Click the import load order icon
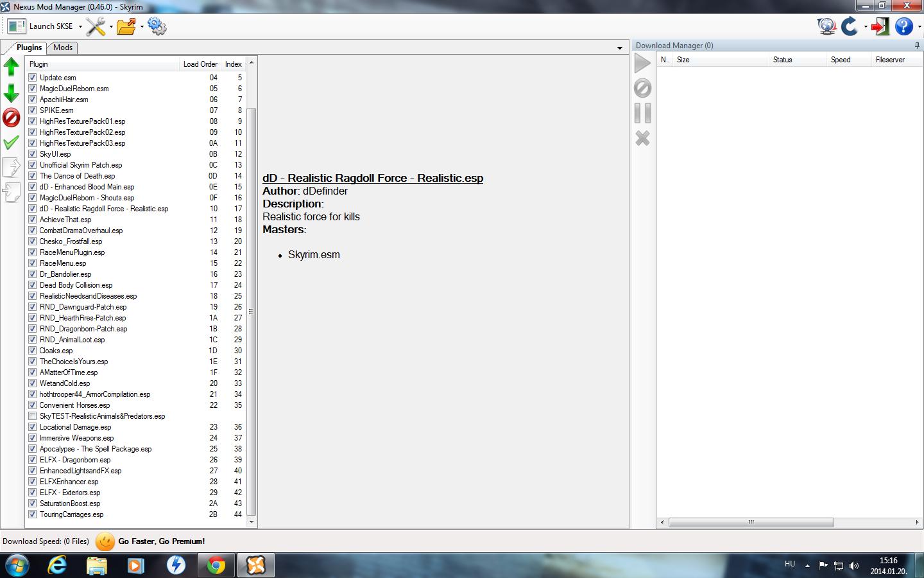This screenshot has width=924, height=578. coord(12,192)
